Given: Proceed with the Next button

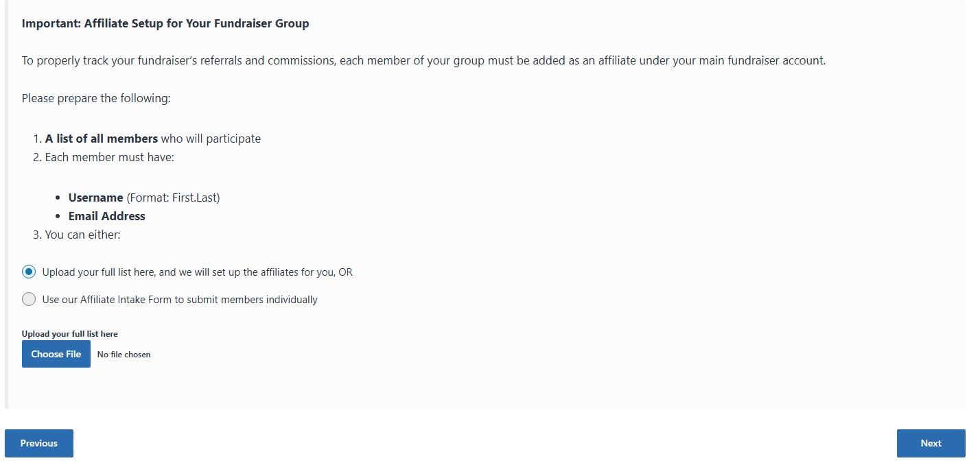Looking at the screenshot, I should (x=931, y=443).
